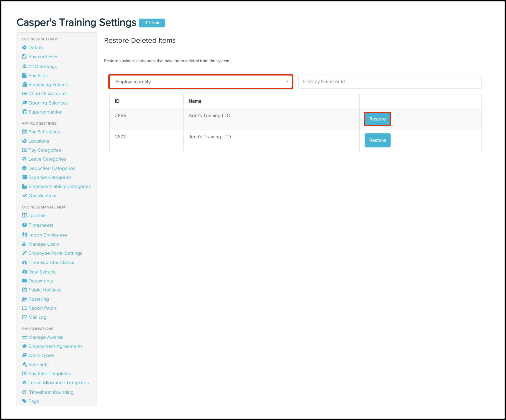Click the scales icon for ATO Settings
This screenshot has width=506, height=420.
(24, 66)
